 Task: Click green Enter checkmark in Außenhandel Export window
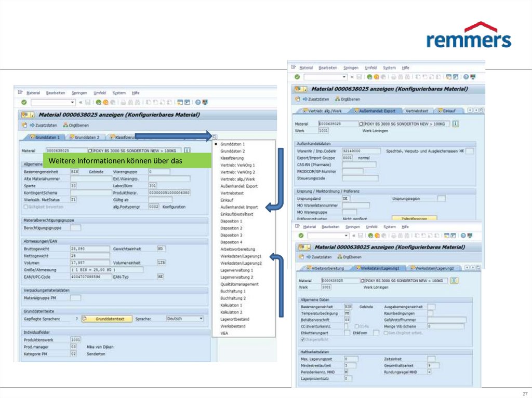coord(297,77)
